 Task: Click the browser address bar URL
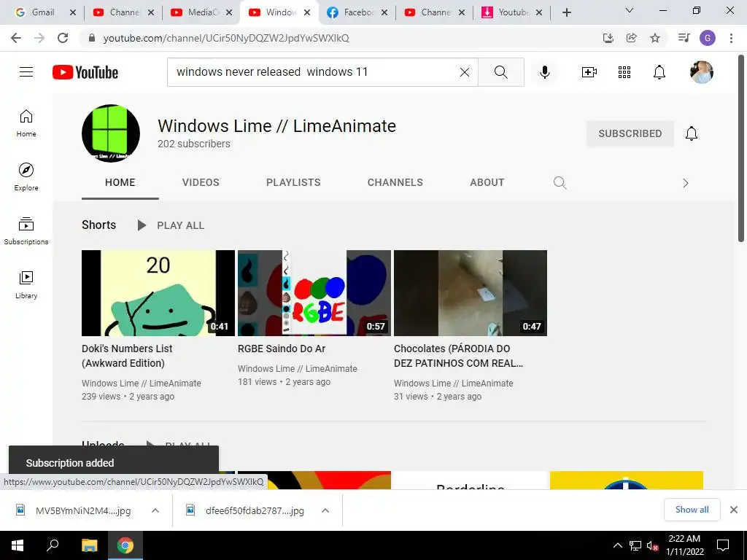tap(226, 38)
